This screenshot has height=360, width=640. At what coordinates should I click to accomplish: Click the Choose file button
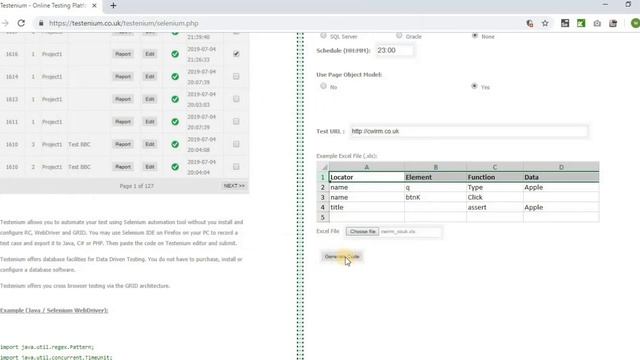click(362, 231)
